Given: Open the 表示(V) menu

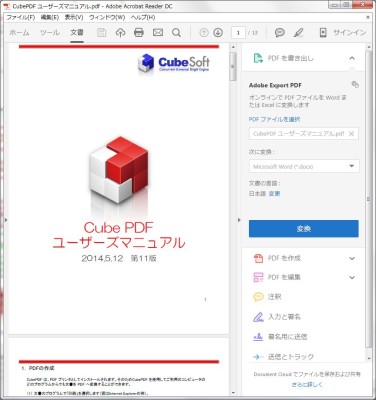Looking at the screenshot, I should (74, 17).
